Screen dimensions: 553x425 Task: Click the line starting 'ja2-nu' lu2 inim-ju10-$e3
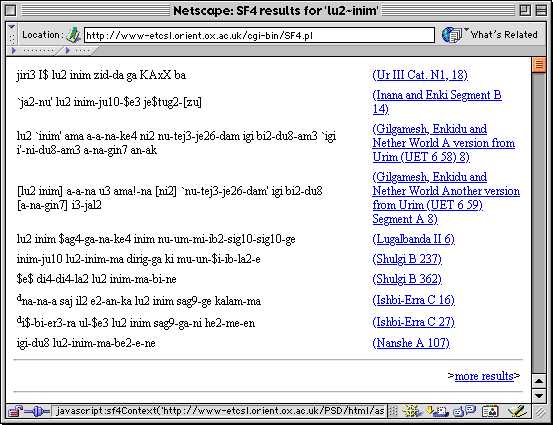click(109, 102)
